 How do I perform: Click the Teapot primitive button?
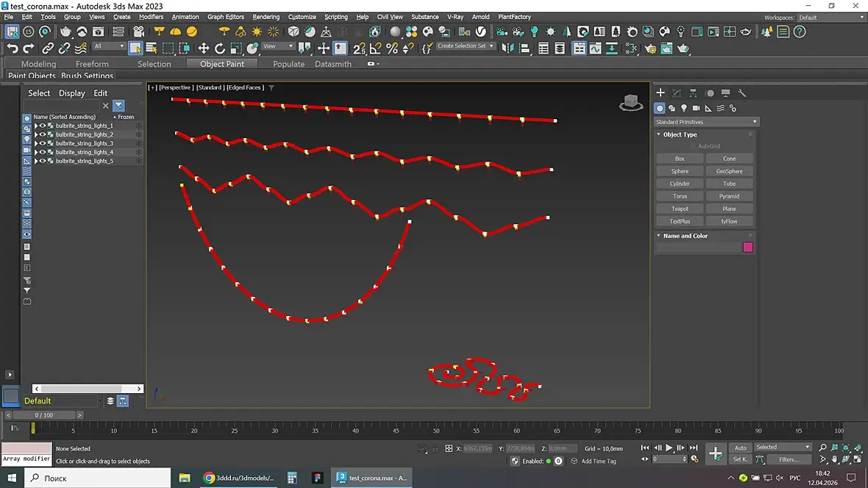click(680, 209)
